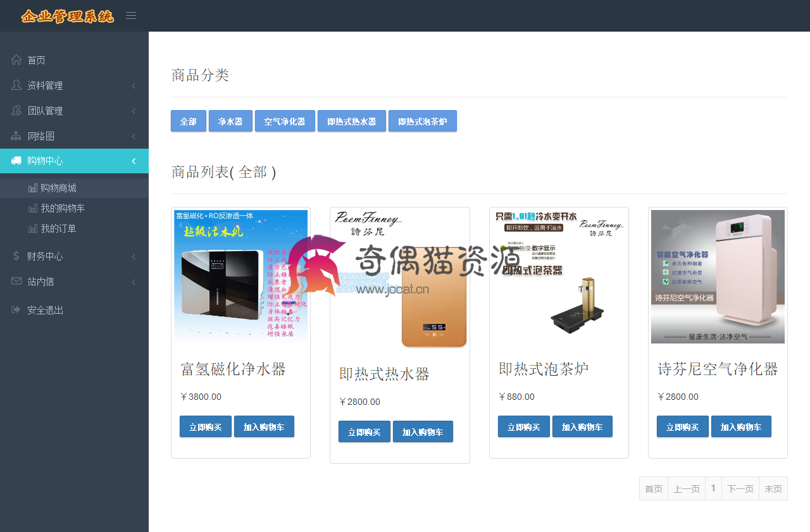810x532 pixels.
Task: Click the 即热式热水器 product title
Action: tap(384, 374)
